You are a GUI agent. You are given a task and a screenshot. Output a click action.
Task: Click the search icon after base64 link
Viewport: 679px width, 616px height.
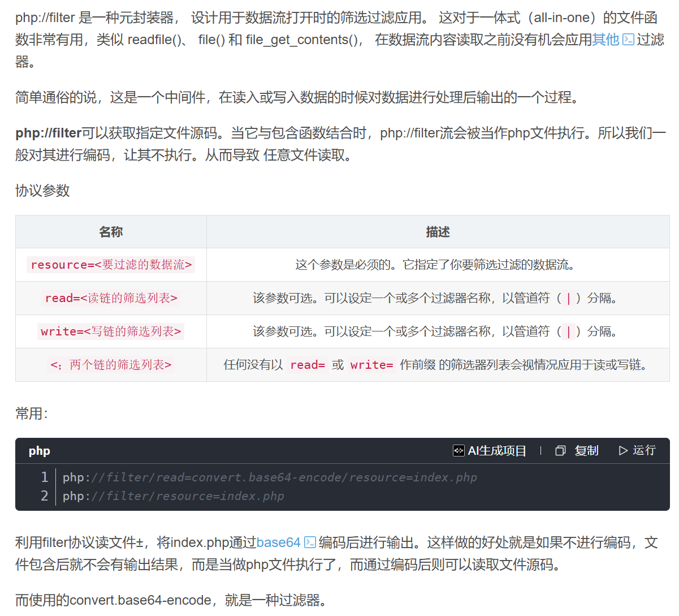click(310, 542)
